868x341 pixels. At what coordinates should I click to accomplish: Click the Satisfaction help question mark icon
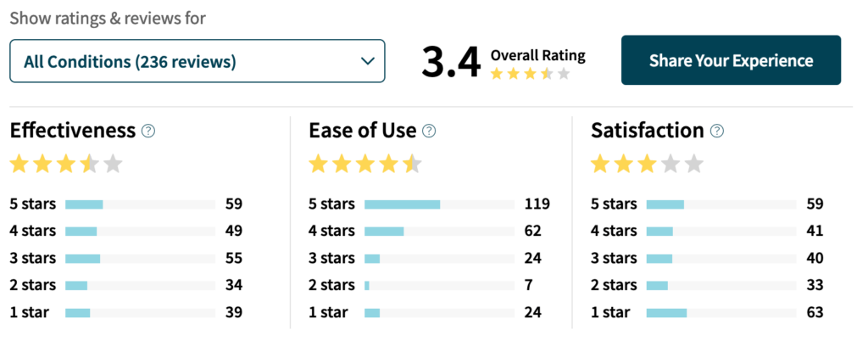[x=717, y=131]
